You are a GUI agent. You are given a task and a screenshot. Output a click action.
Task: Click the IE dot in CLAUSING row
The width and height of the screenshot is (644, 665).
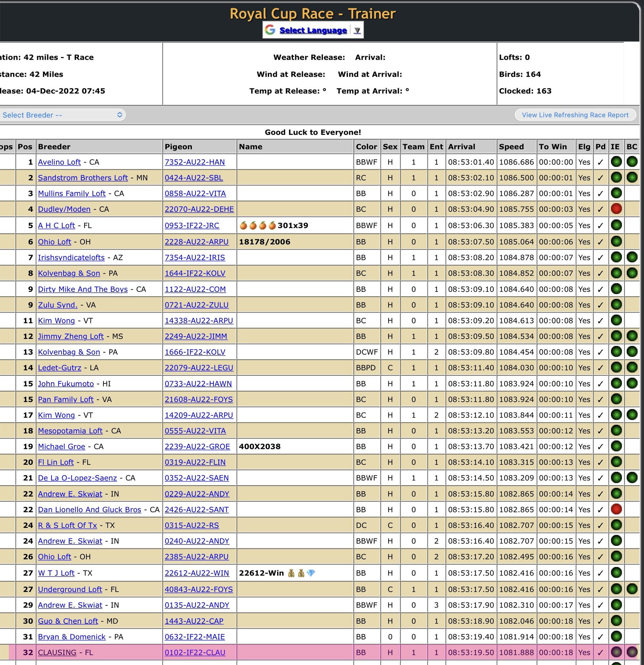[616, 652]
